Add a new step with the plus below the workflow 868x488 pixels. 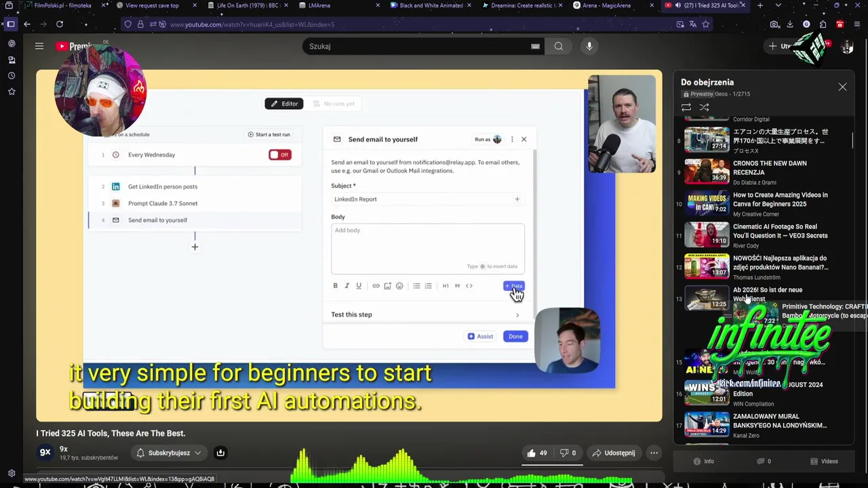coord(195,247)
